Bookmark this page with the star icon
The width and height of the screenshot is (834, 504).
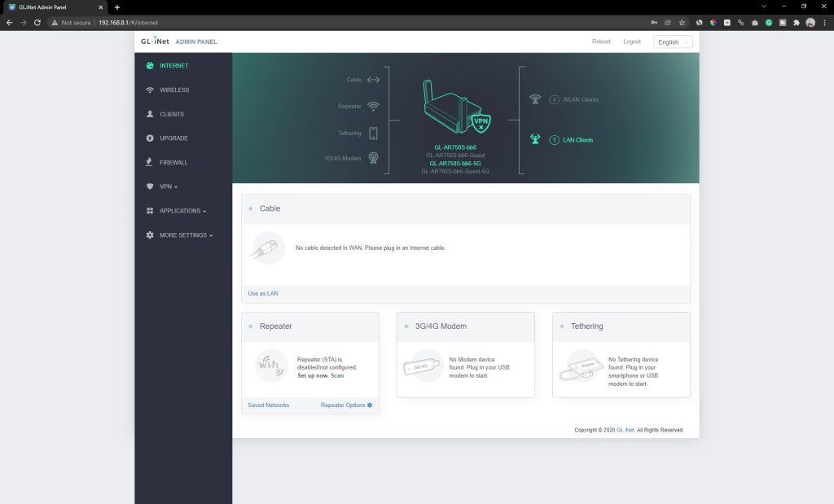(682, 23)
